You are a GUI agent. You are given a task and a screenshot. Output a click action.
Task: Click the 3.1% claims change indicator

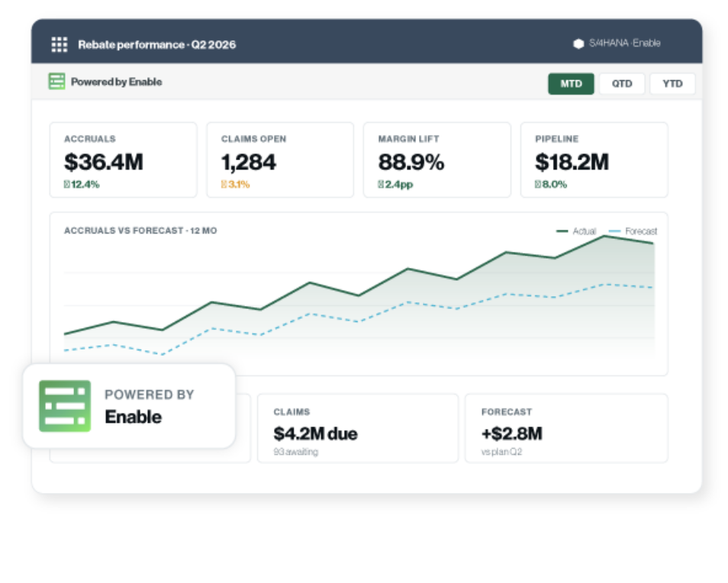[x=235, y=184]
